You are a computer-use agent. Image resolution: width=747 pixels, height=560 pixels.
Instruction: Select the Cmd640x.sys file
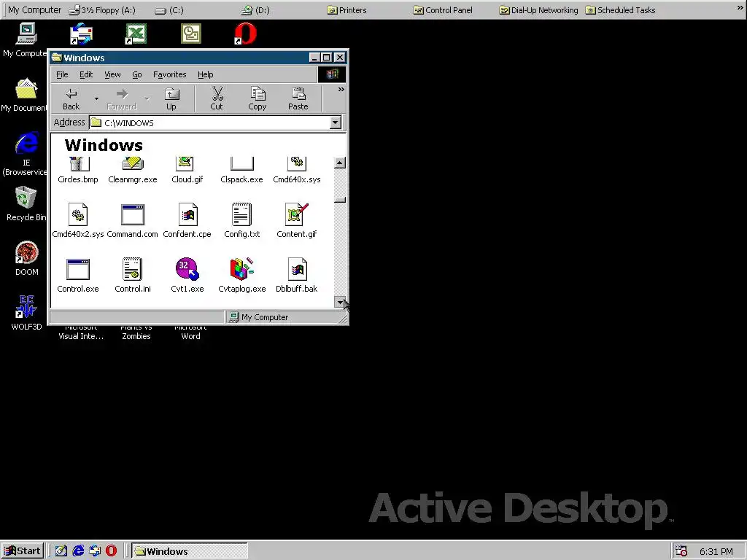(296, 169)
